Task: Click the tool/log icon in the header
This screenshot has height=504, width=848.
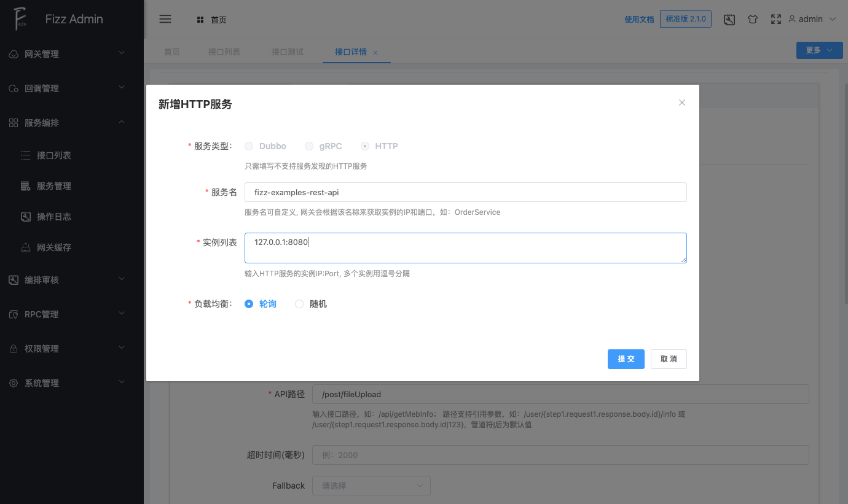Action: tap(729, 19)
